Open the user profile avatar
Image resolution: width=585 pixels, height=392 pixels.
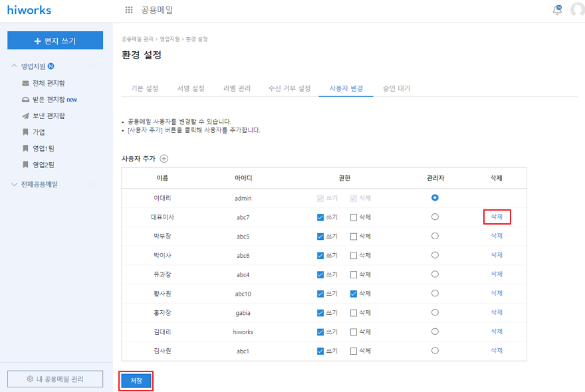(x=577, y=10)
